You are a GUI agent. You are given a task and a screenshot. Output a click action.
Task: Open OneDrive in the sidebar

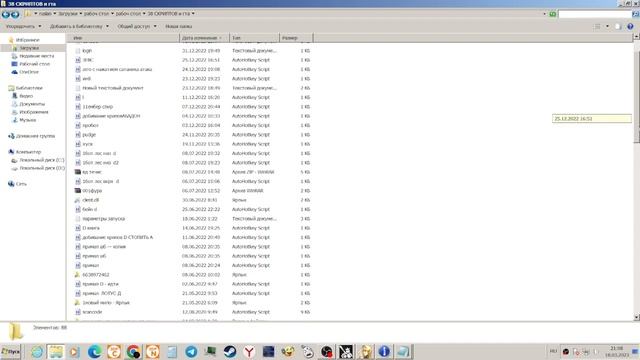(x=29, y=72)
